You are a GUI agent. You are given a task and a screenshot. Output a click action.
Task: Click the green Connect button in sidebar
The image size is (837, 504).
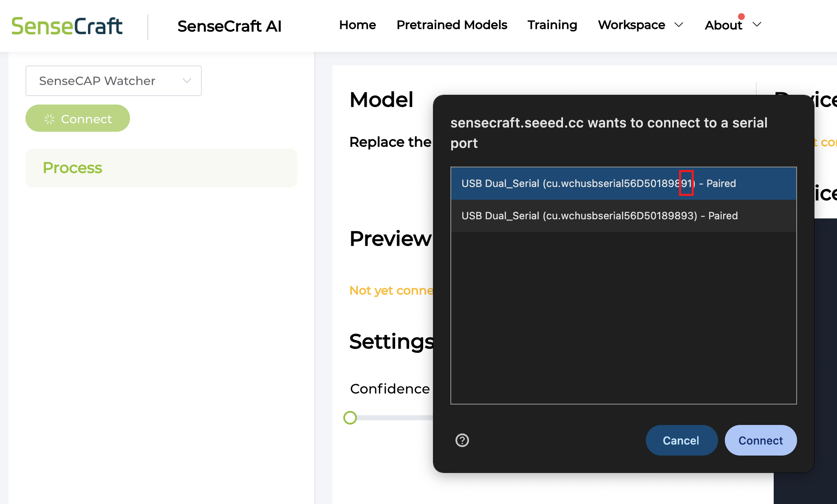pyautogui.click(x=78, y=118)
